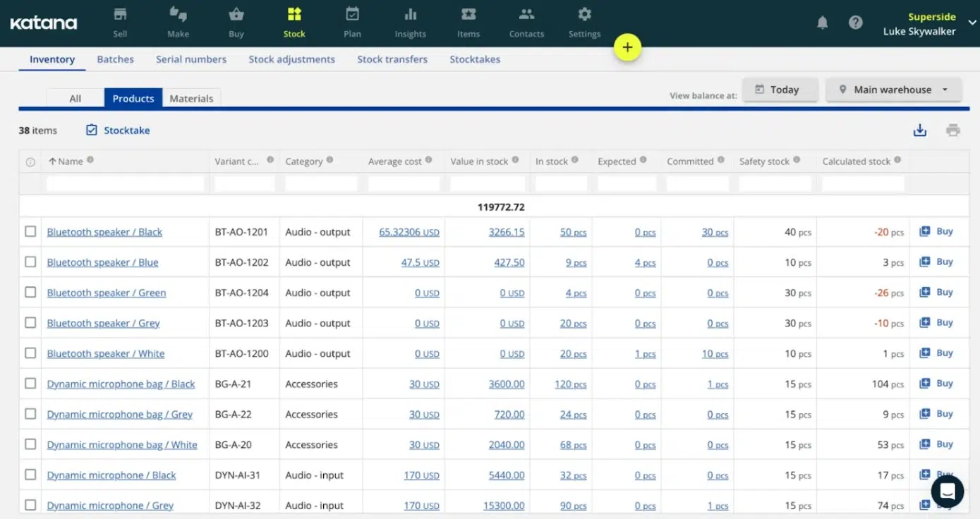Open the Stock transfers tab
The image size is (980, 519).
point(392,59)
